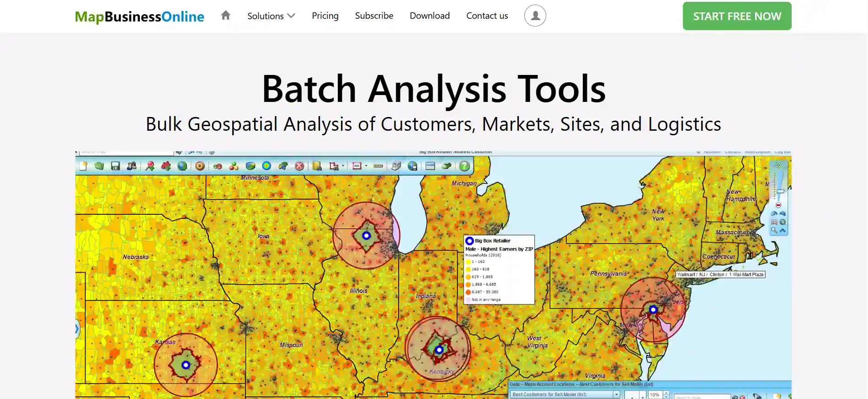Image resolution: width=868 pixels, height=399 pixels.
Task: Open the Subscribe page
Action: (x=374, y=16)
